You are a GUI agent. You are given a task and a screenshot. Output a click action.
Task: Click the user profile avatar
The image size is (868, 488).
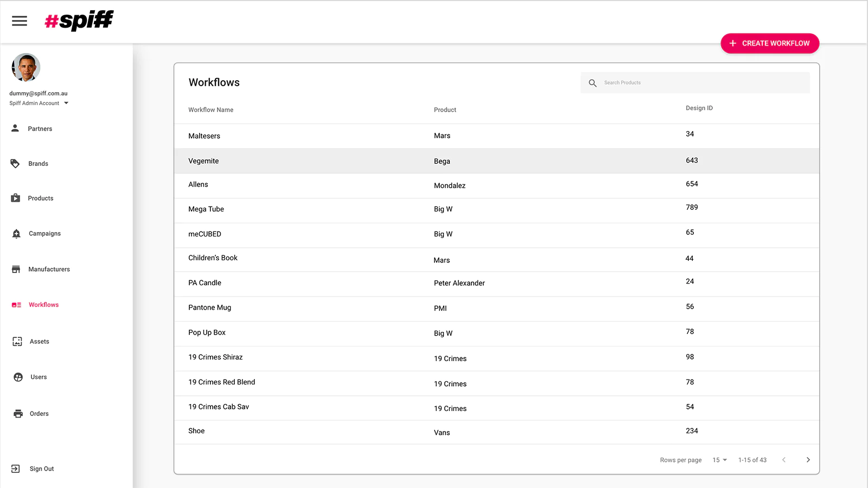click(26, 67)
